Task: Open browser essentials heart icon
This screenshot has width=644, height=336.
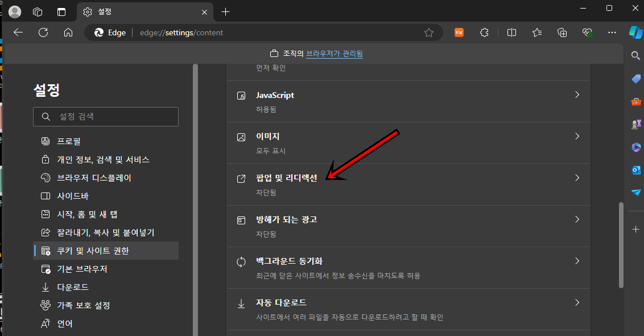Action: (587, 32)
